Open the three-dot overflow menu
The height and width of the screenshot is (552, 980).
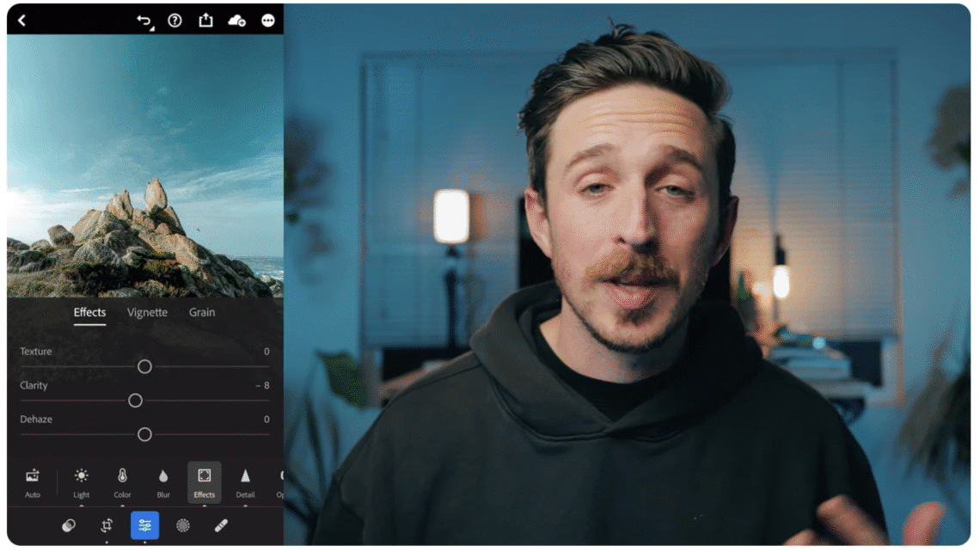point(267,20)
